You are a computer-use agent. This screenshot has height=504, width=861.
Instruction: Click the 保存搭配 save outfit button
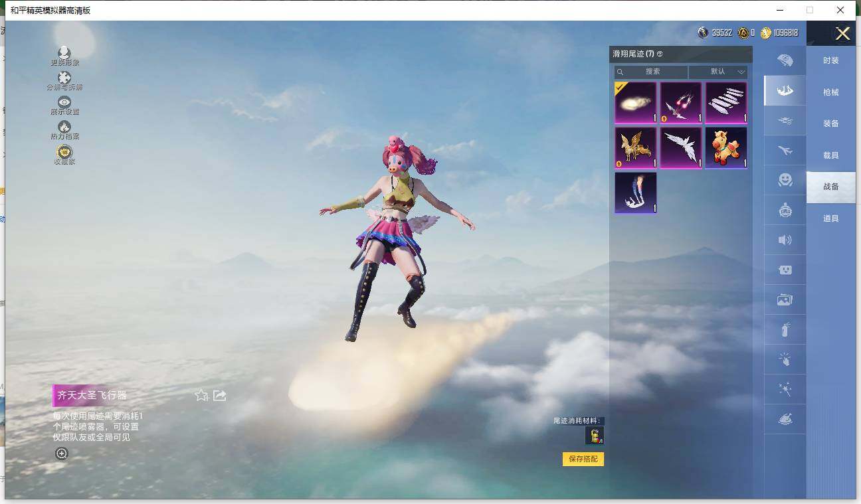583,459
